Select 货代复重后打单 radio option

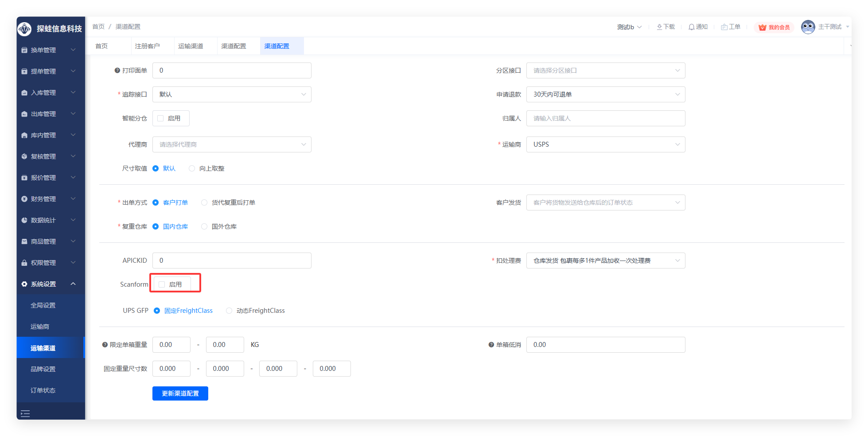point(204,202)
